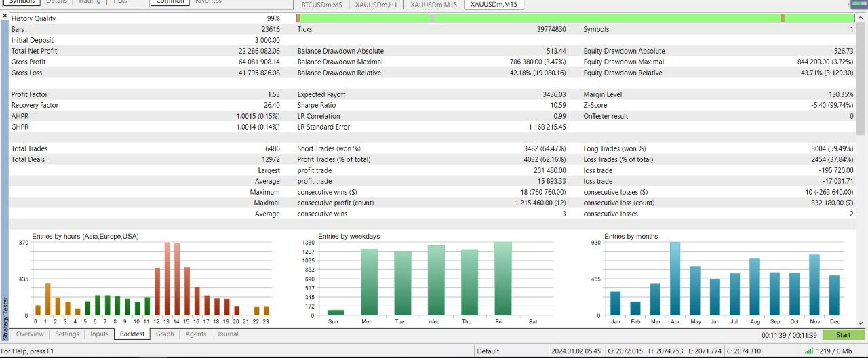Click the Total Trades value 6486

(273, 148)
